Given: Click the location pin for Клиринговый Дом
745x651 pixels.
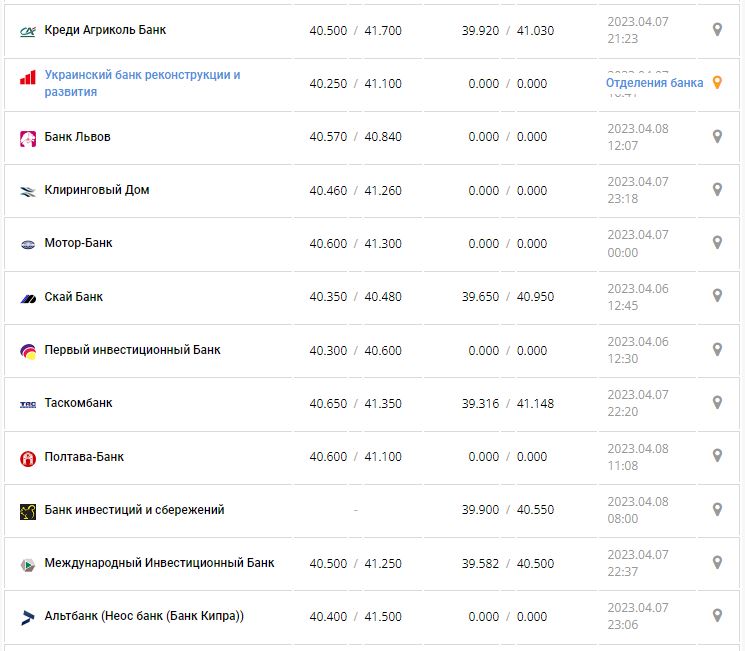Looking at the screenshot, I should point(717,190).
